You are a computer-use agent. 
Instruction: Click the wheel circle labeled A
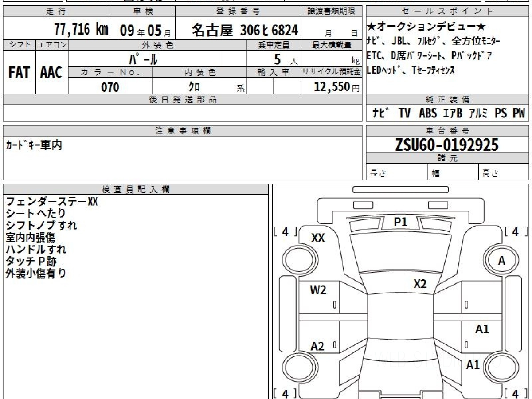click(x=501, y=261)
